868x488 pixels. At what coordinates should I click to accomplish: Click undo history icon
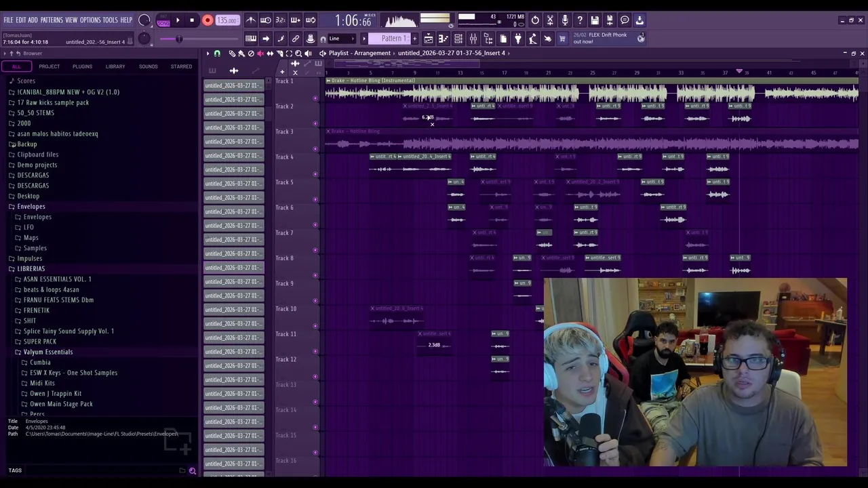(x=535, y=20)
